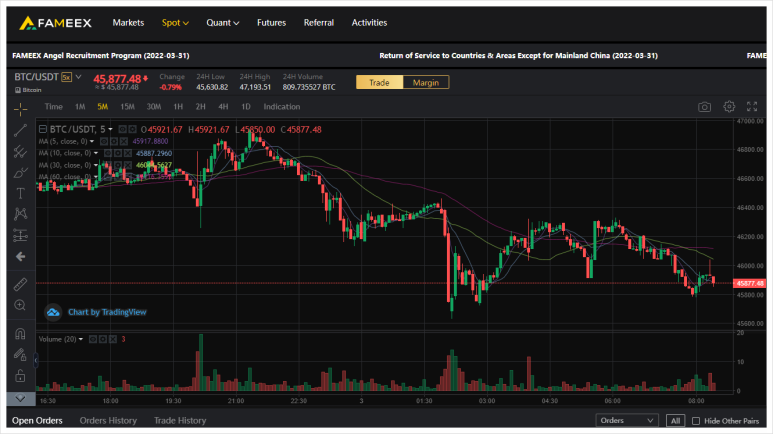Open settings for MA 10 indicator

[118, 153]
